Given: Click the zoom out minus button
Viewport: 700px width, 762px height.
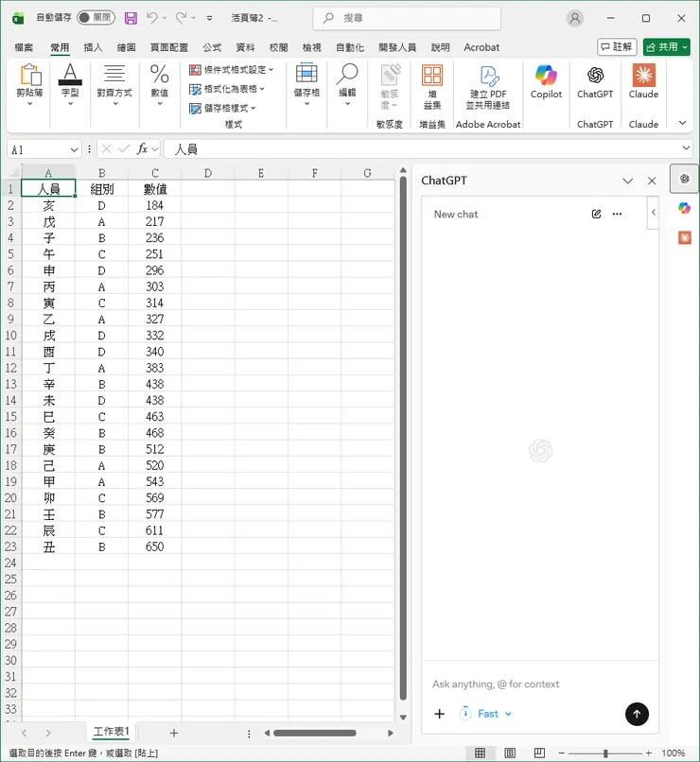Looking at the screenshot, I should (562, 753).
